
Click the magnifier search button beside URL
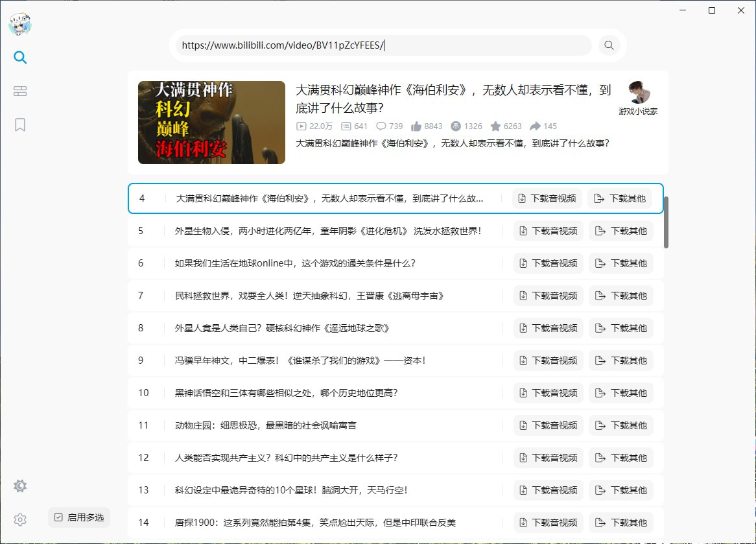pos(608,45)
